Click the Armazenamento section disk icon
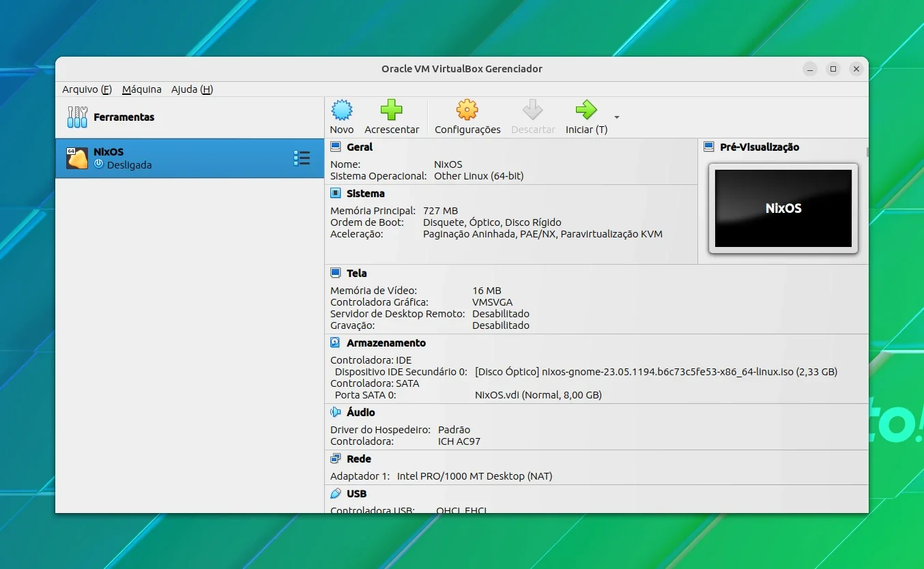 click(x=335, y=342)
